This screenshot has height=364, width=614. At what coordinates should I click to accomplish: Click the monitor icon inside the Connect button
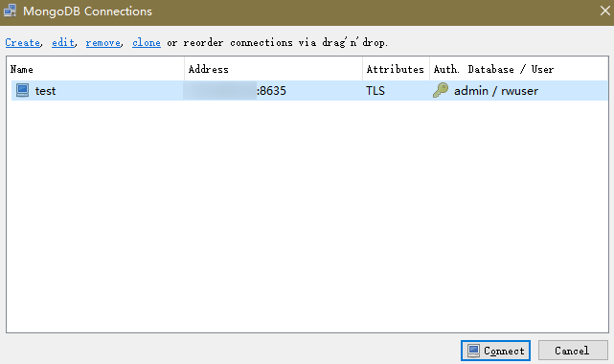473,351
